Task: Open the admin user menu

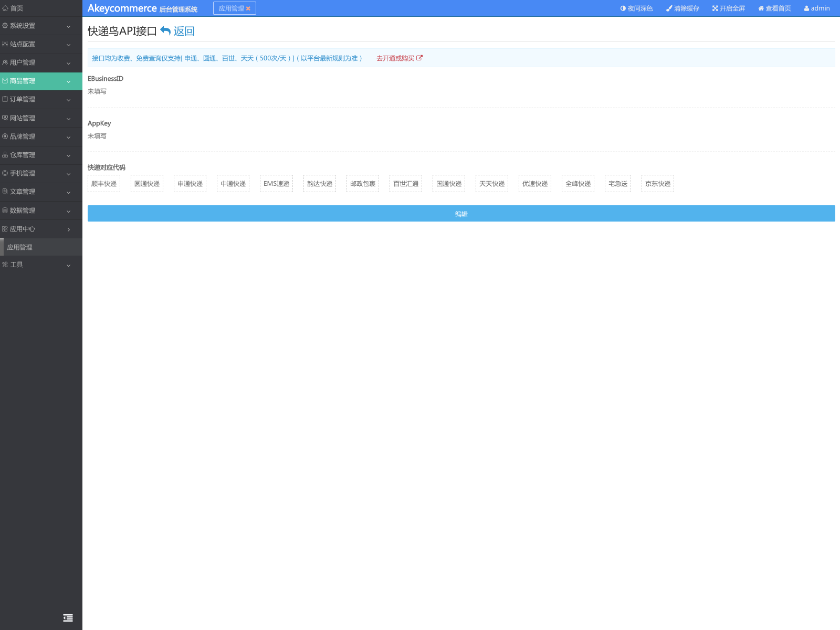Action: click(x=817, y=8)
